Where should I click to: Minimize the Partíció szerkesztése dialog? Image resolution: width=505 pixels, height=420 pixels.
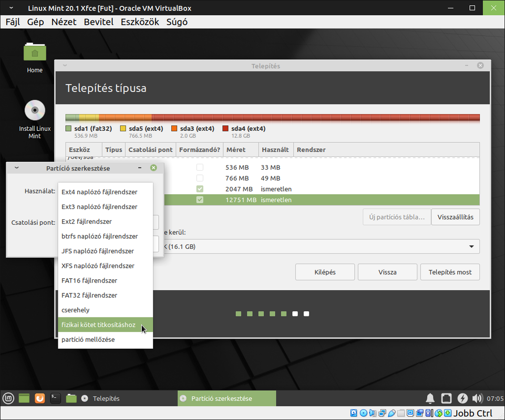pyautogui.click(x=140, y=167)
